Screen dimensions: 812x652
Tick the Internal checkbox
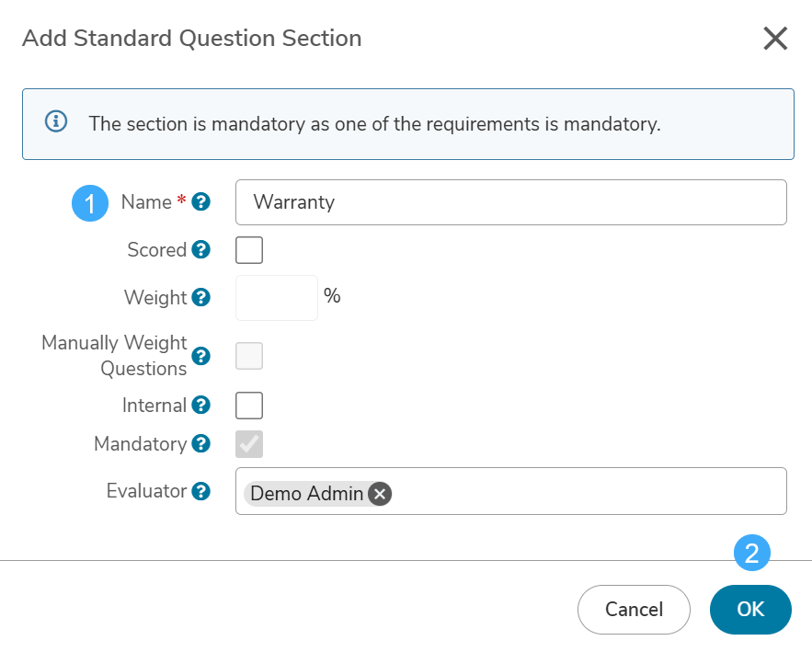(249, 406)
